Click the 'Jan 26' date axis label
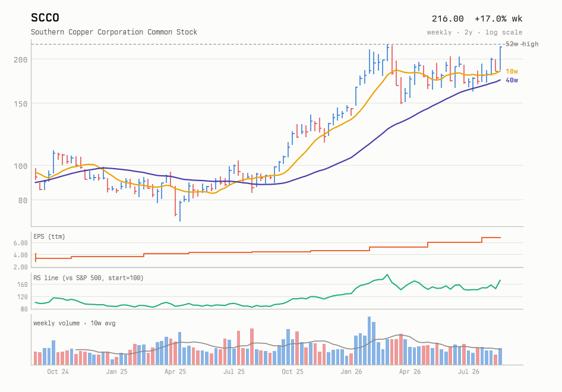 coord(351,372)
